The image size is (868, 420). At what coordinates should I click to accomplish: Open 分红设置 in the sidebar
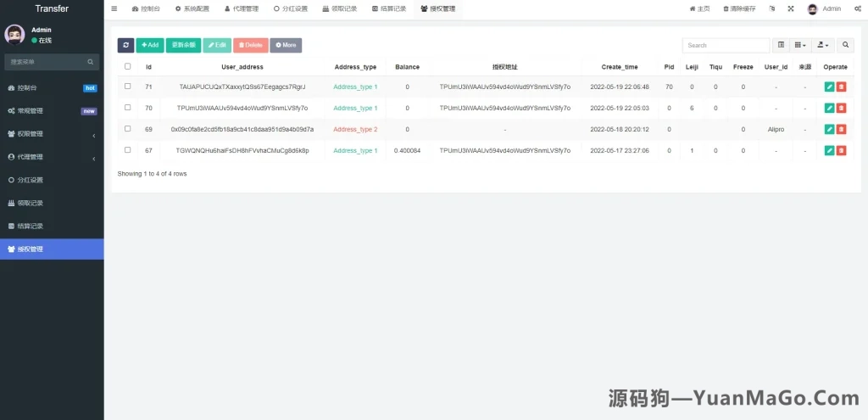coord(52,180)
